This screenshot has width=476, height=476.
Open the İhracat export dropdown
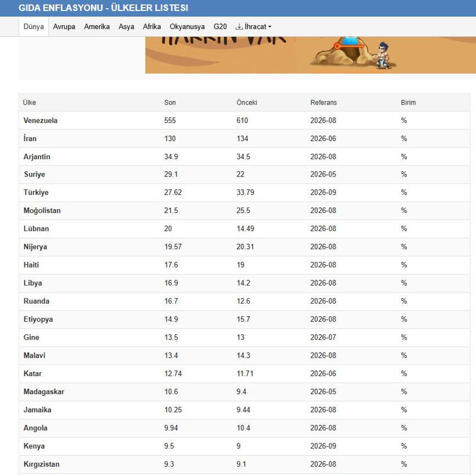tap(253, 27)
